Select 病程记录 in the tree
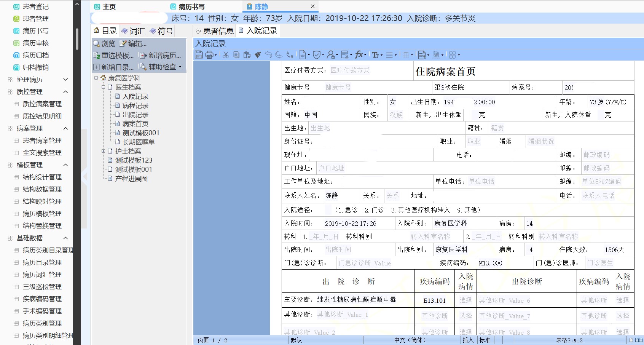 135,105
